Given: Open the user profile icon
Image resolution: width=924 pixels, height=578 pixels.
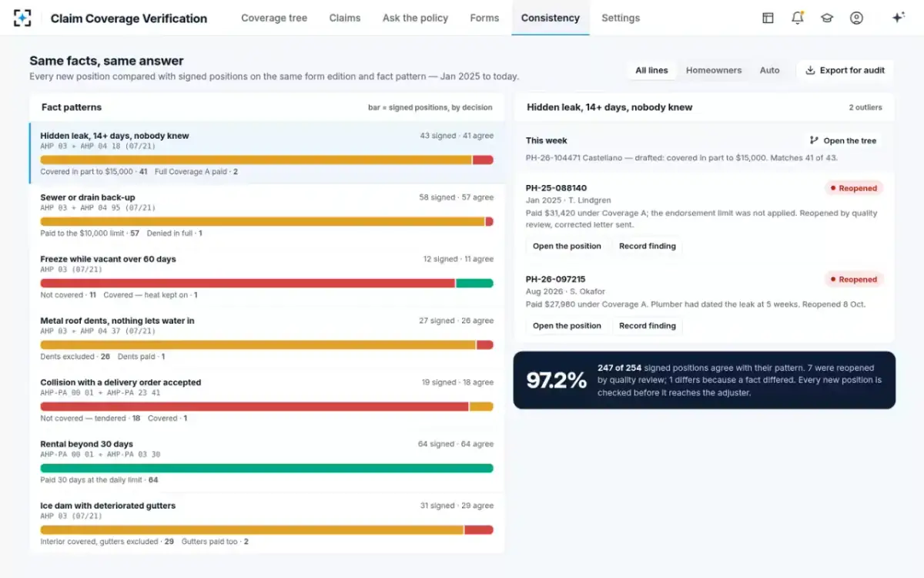Looking at the screenshot, I should (856, 18).
